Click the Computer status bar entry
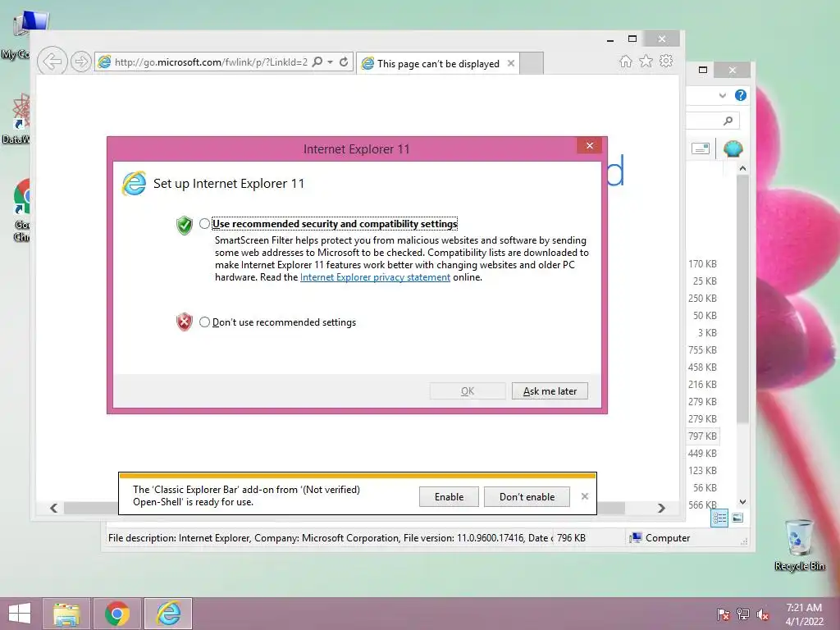The image size is (840, 630). click(x=660, y=538)
